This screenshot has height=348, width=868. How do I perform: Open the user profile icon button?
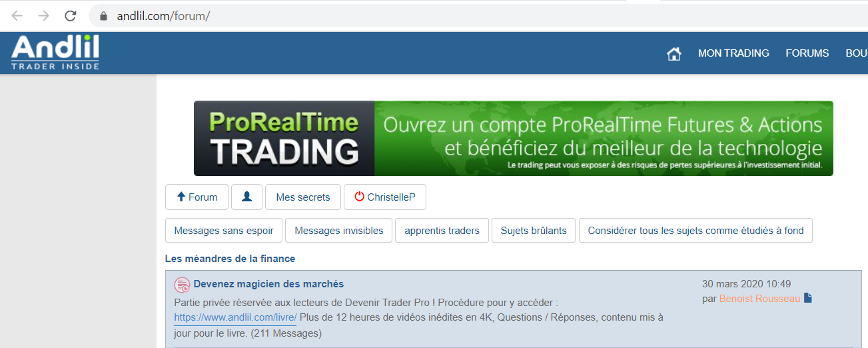(246, 197)
